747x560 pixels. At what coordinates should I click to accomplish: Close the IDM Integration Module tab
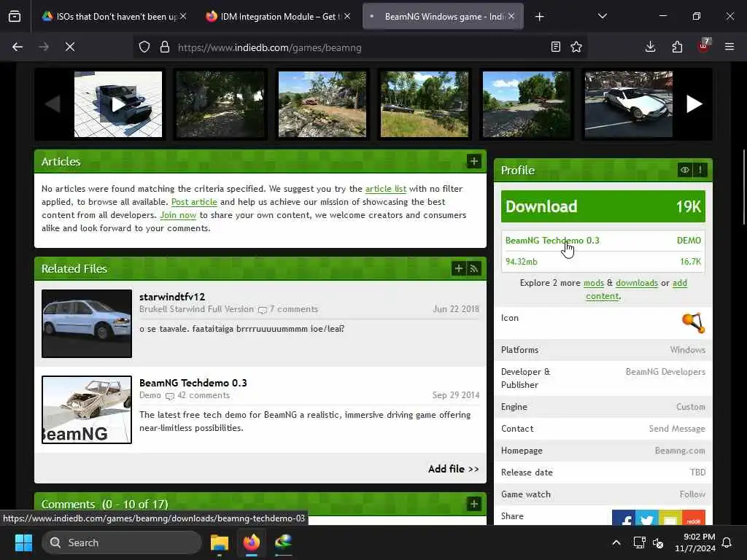coord(347,16)
